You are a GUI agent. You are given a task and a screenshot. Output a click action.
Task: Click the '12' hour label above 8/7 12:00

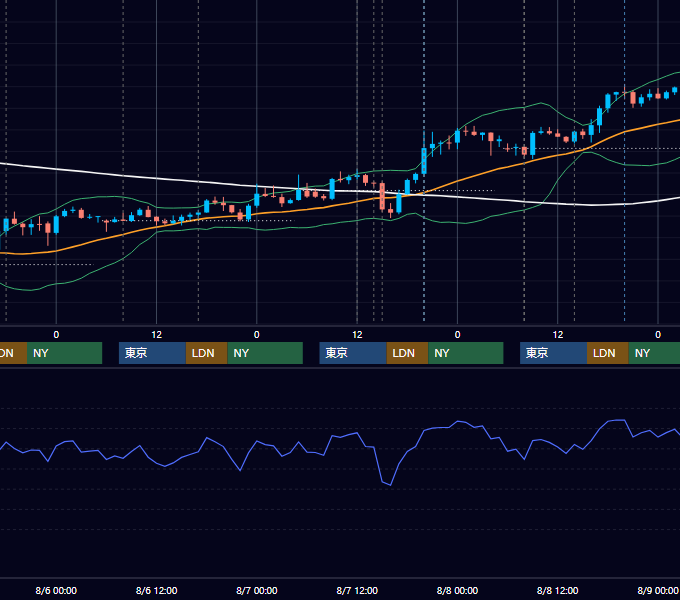point(357,335)
